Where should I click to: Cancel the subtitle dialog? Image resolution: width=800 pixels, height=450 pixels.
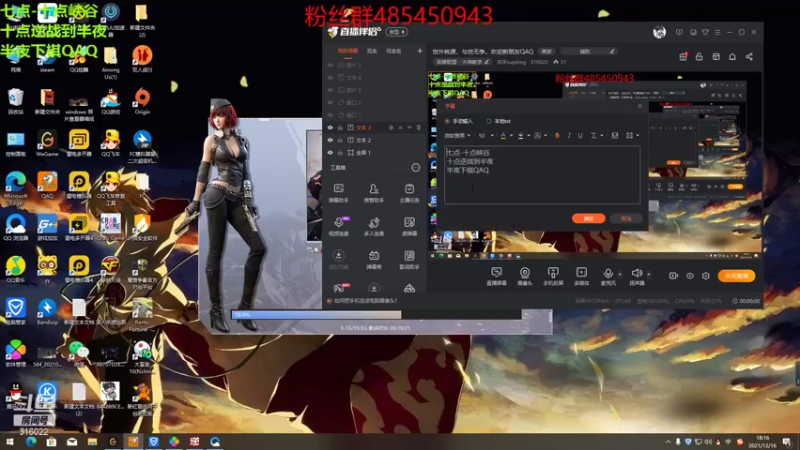(627, 218)
